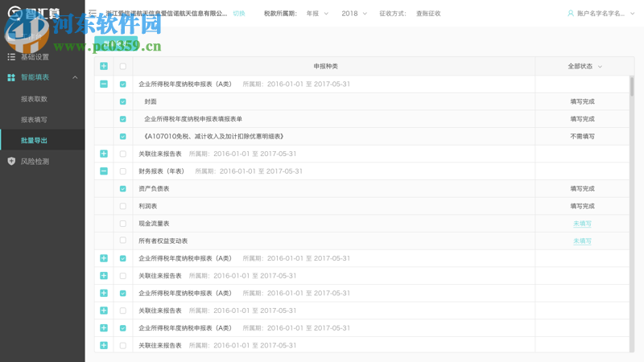Click the teal button above the table
This screenshot has height=362, width=644.
[x=116, y=43]
